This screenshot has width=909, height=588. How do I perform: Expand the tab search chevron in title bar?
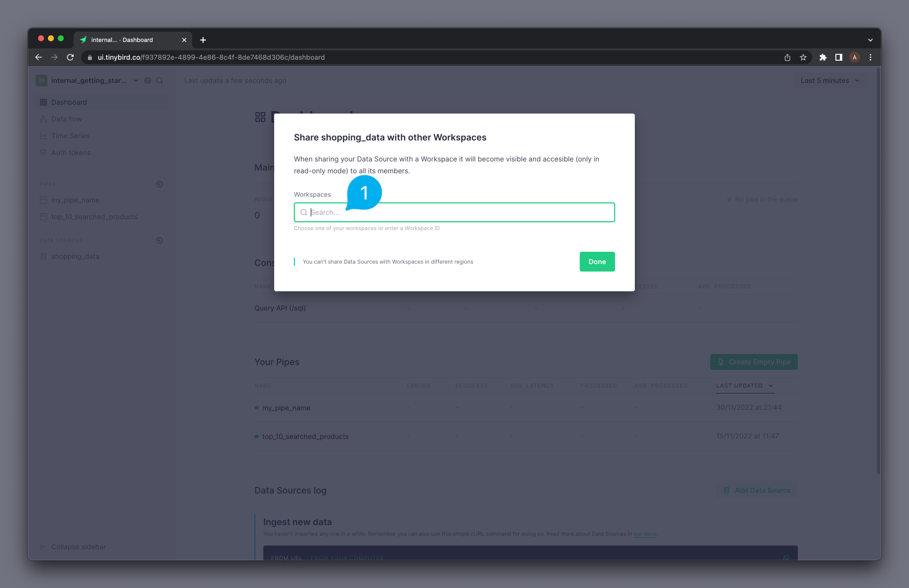pos(870,40)
